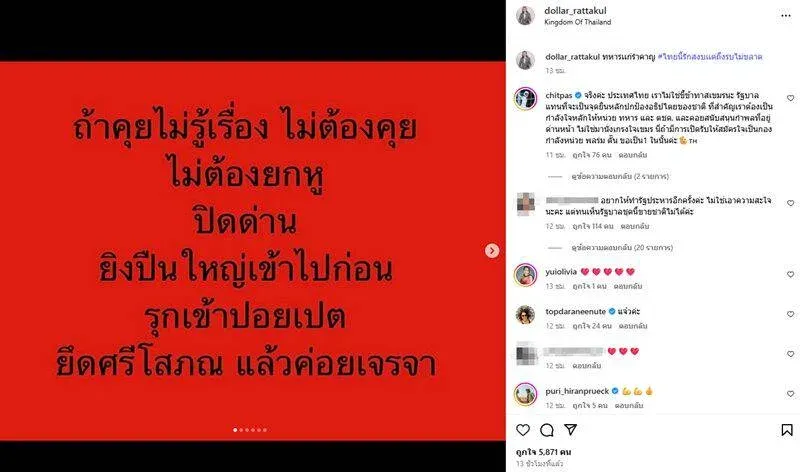800x472 pixels.
Task: Like the chitpas comment
Action: pyautogui.click(x=790, y=98)
